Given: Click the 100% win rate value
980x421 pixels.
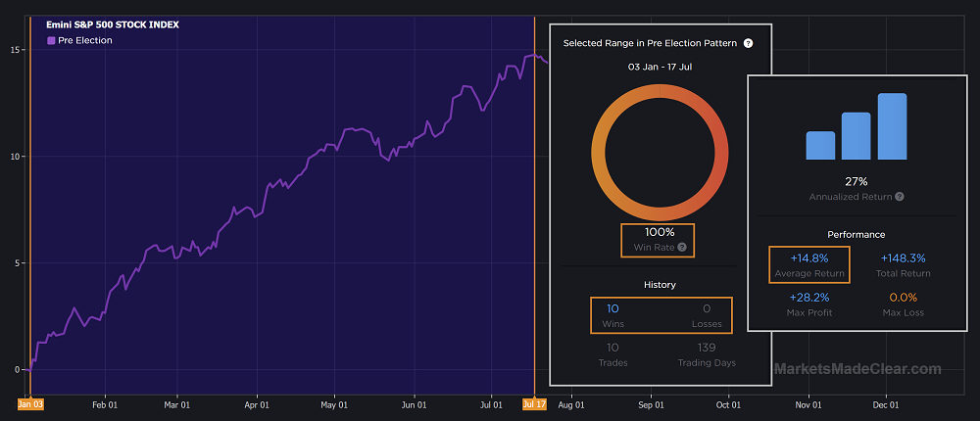Looking at the screenshot, I should point(660,232).
